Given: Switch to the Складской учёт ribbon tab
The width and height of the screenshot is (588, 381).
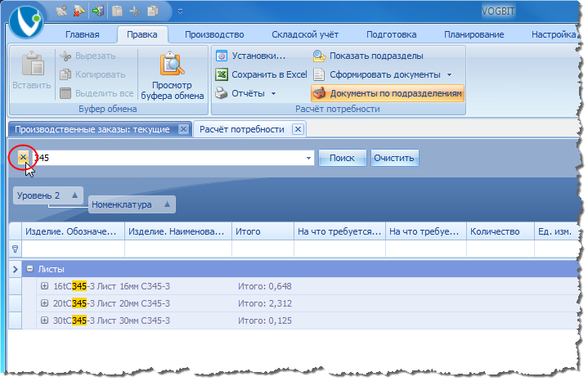Looking at the screenshot, I should point(305,34).
